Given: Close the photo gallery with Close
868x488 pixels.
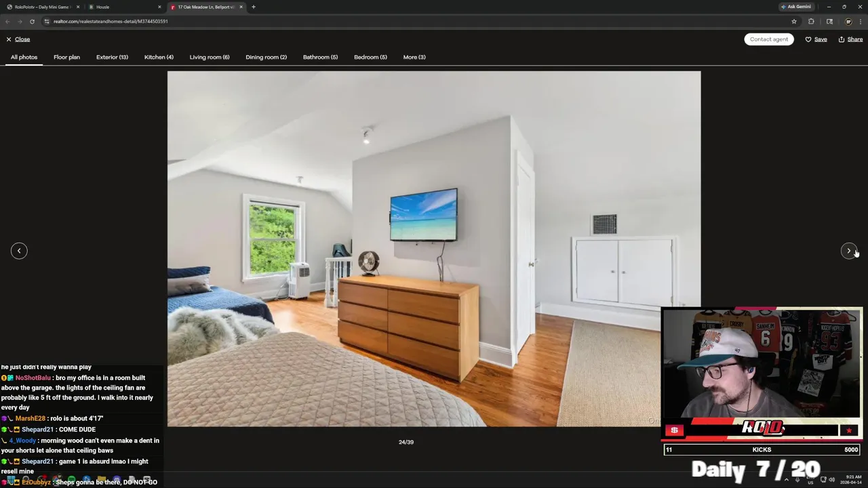Looking at the screenshot, I should pos(18,39).
